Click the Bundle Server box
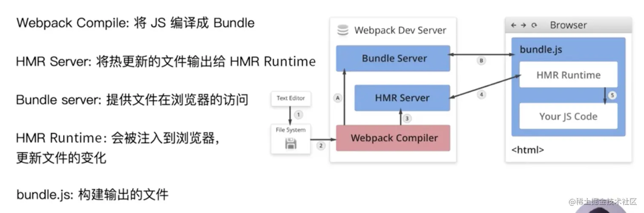This screenshot has height=213, width=644. [393, 58]
